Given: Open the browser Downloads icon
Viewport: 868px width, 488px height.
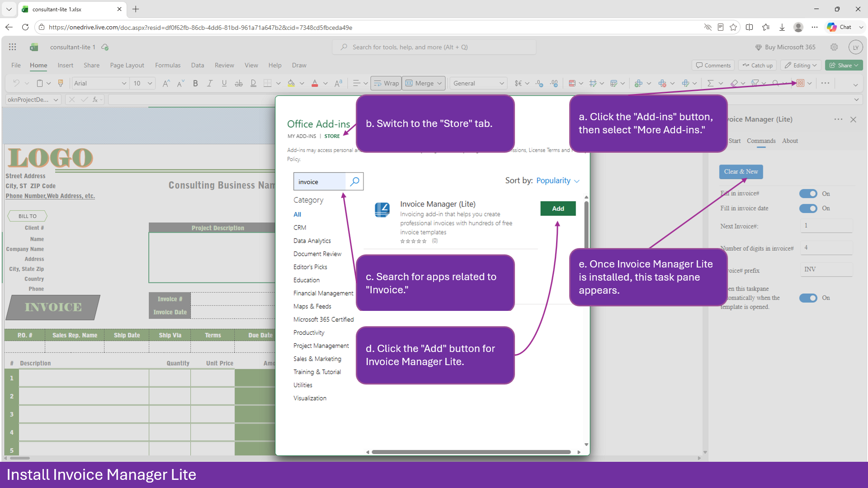Looking at the screenshot, I should click(x=782, y=27).
